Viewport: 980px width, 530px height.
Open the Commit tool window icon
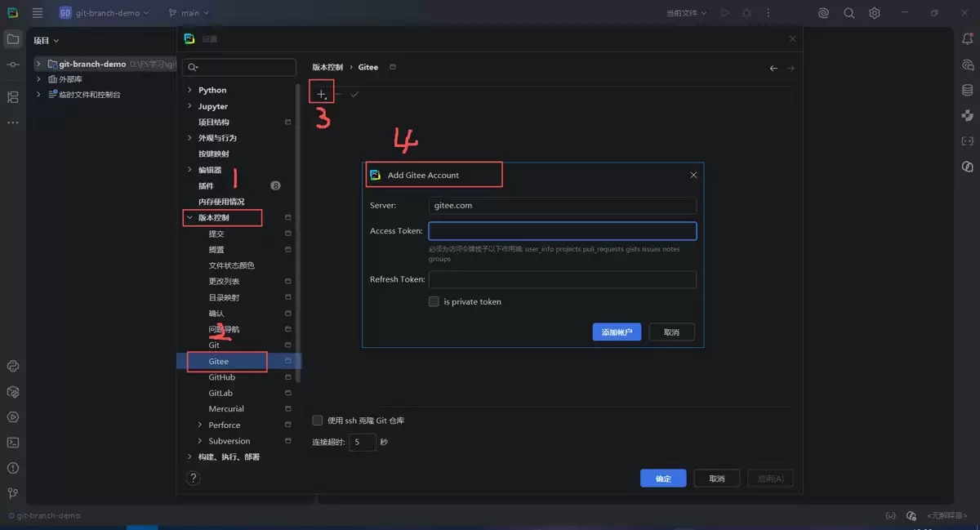(x=13, y=65)
